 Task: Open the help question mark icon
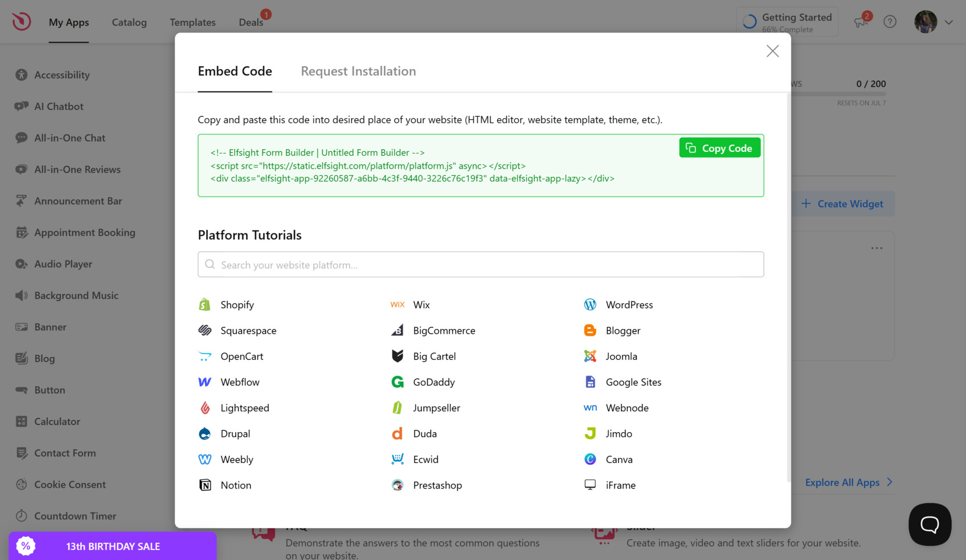point(890,22)
